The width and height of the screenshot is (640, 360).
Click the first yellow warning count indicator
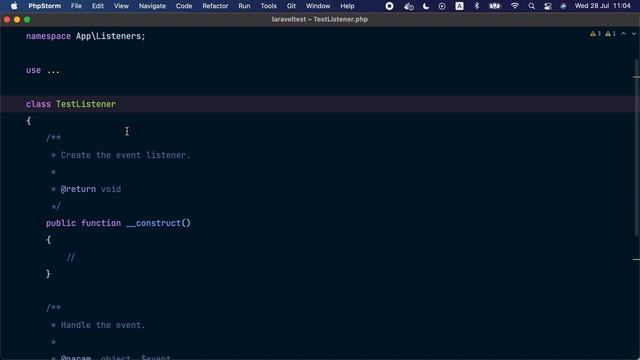pyautogui.click(x=595, y=33)
